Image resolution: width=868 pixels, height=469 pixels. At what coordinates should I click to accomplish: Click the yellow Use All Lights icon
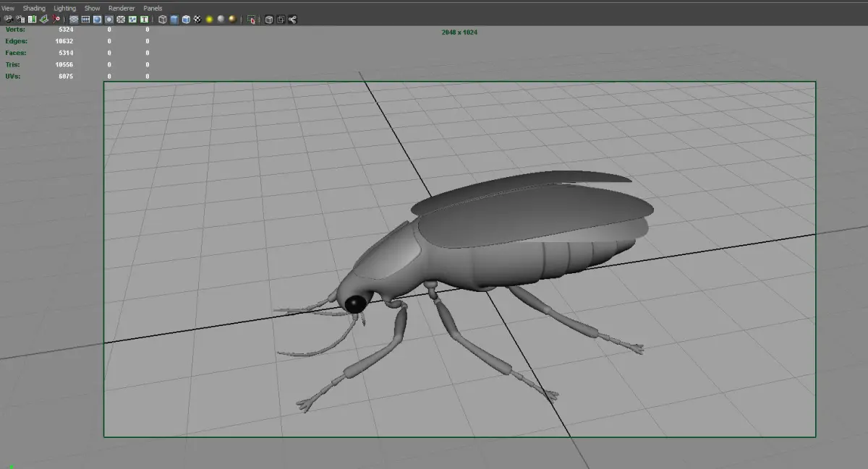[209, 20]
